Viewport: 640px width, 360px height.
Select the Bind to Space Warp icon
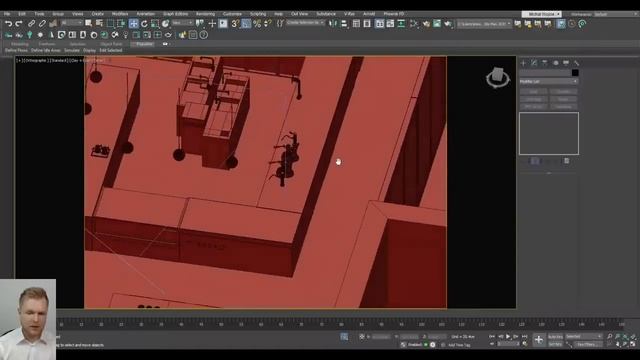[53, 24]
